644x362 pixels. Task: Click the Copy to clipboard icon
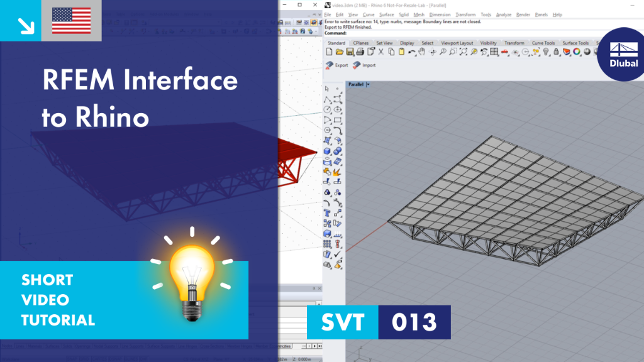point(391,52)
